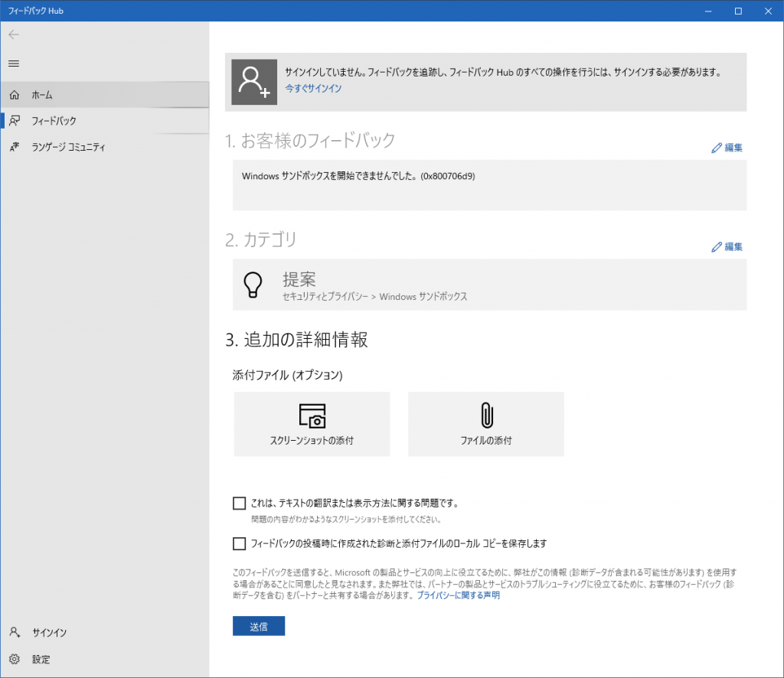The width and height of the screenshot is (784, 678).
Task: Open ランゲージ コミュニティ in sidebar
Action: pos(68,147)
